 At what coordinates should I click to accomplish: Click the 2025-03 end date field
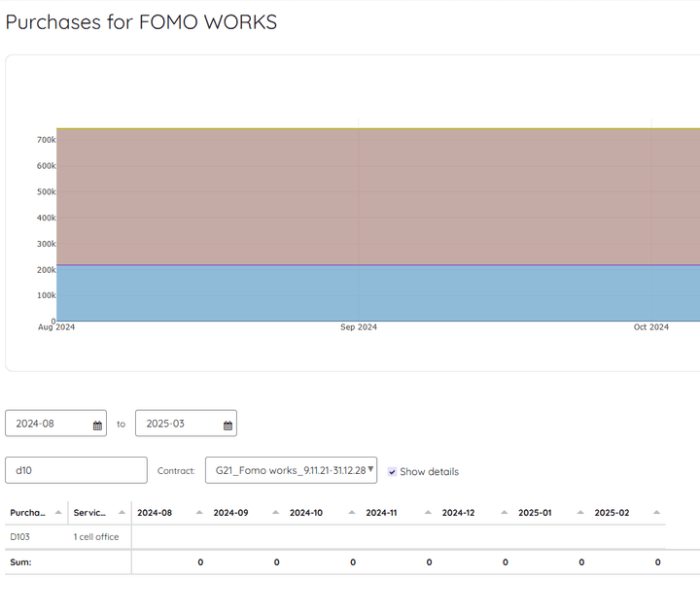pos(178,424)
